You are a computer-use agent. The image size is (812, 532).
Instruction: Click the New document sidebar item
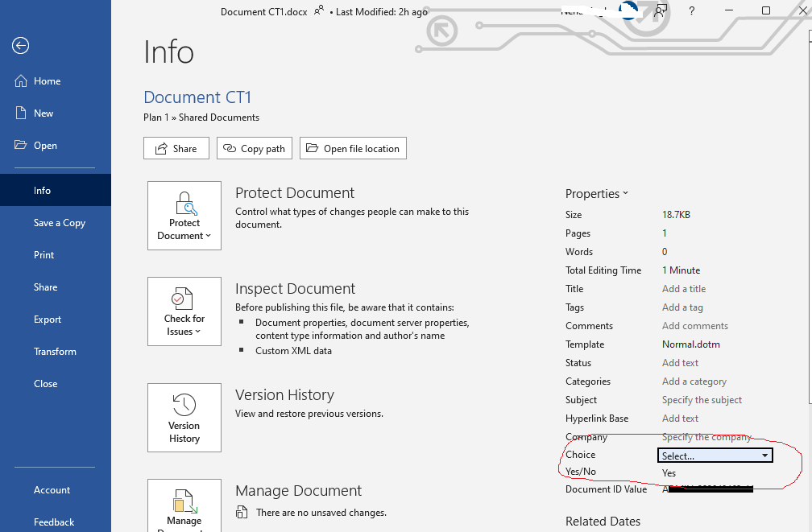(56, 113)
